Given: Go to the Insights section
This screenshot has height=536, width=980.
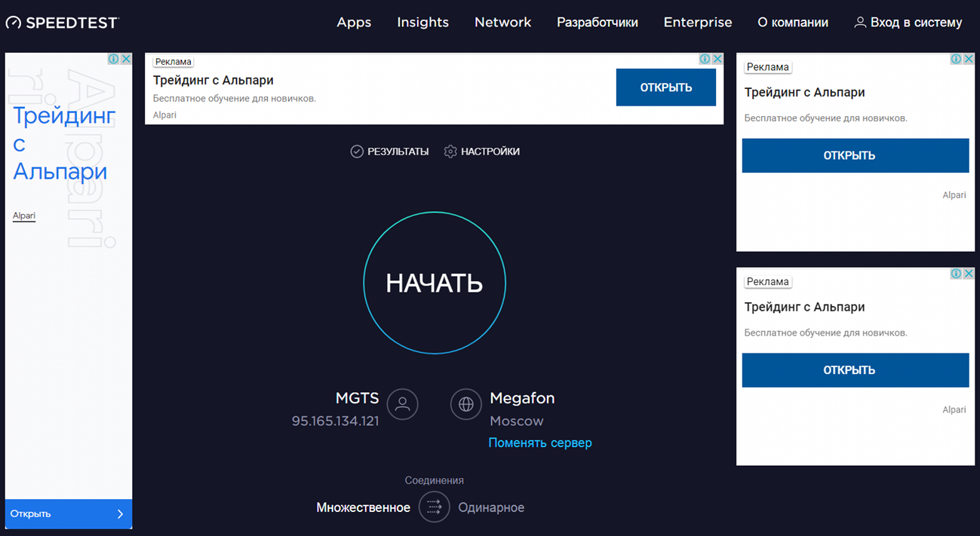Looking at the screenshot, I should click(x=423, y=23).
